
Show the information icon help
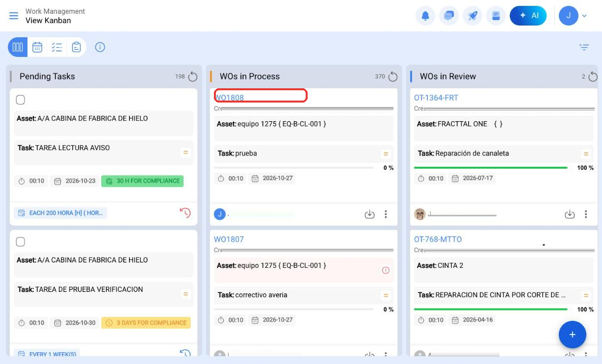click(x=100, y=47)
